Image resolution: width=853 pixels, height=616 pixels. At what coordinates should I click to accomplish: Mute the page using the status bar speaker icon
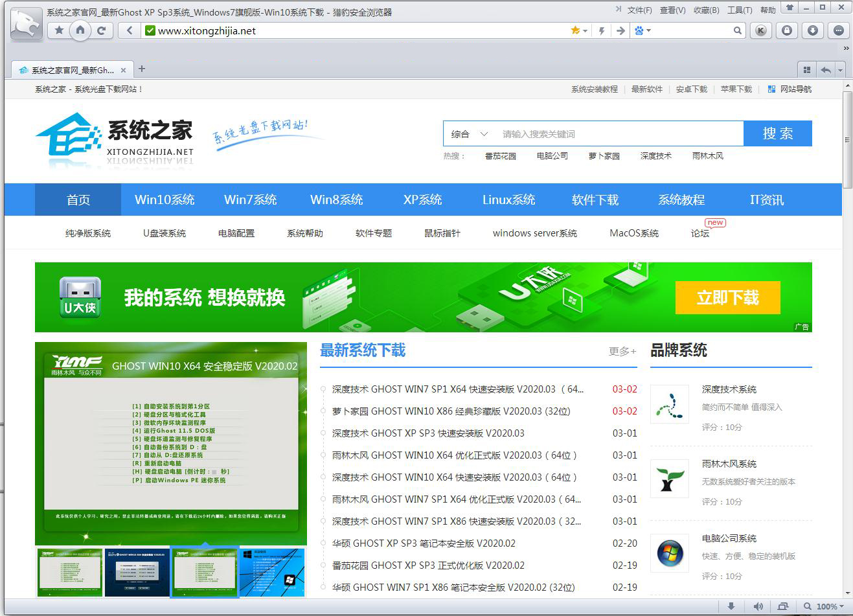[758, 606]
